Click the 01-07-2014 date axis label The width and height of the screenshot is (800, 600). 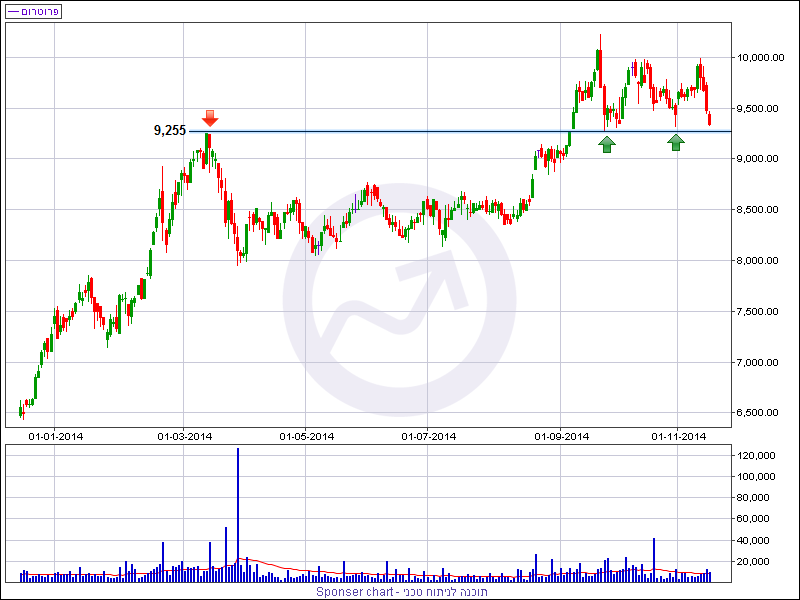[x=429, y=436]
